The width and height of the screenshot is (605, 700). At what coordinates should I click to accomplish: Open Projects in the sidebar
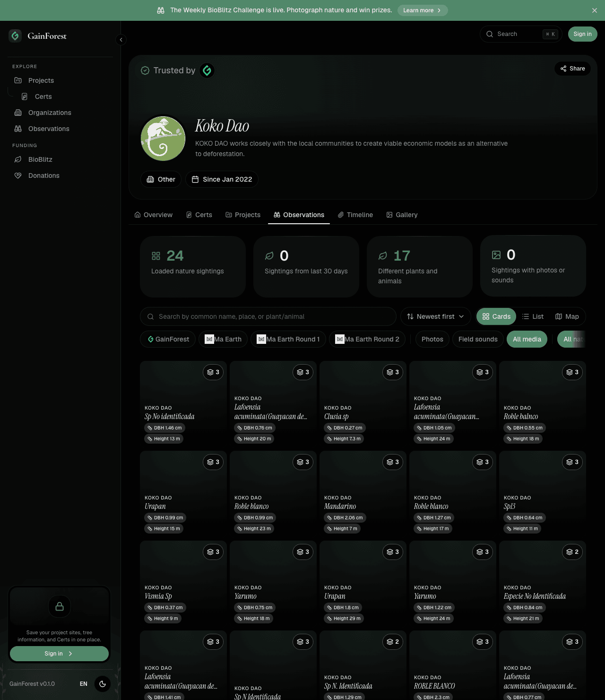click(41, 80)
